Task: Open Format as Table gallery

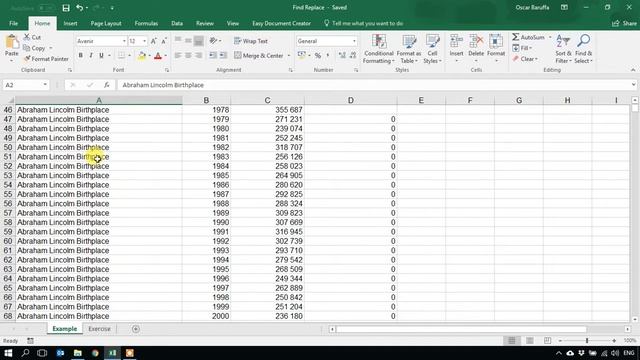Action: click(x=409, y=49)
